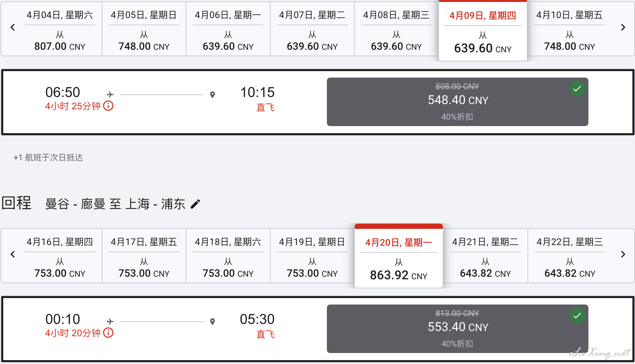This screenshot has height=364, width=635.
Task: Edit return route with pencil icon
Action: click(x=195, y=204)
